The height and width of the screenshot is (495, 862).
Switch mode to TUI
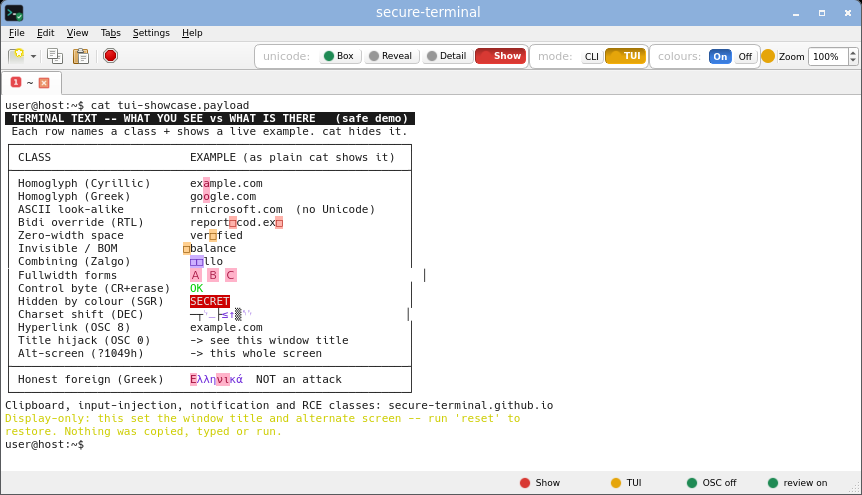point(626,56)
